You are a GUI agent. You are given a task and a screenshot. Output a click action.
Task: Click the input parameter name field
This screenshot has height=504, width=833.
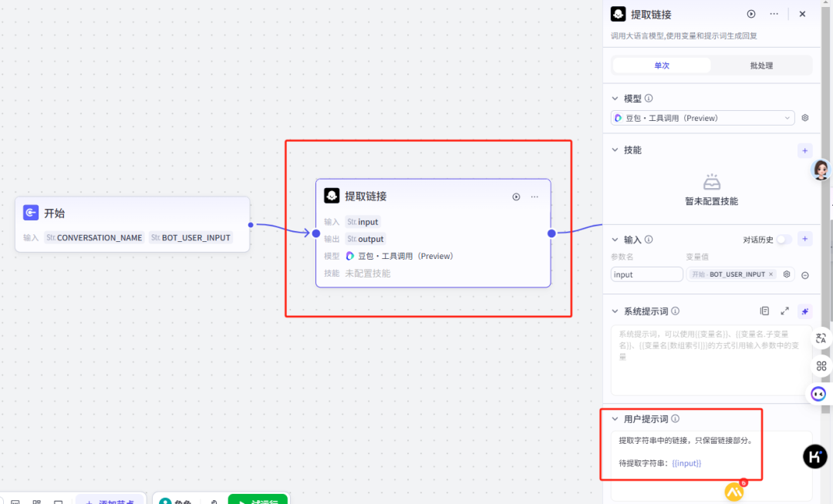(x=646, y=274)
